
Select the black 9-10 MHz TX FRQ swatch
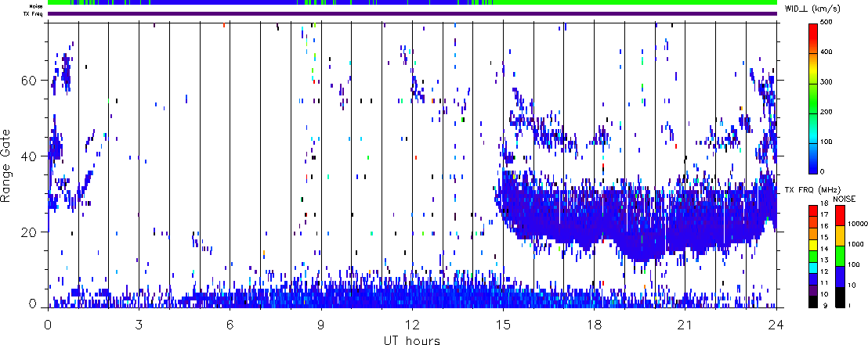[813, 300]
